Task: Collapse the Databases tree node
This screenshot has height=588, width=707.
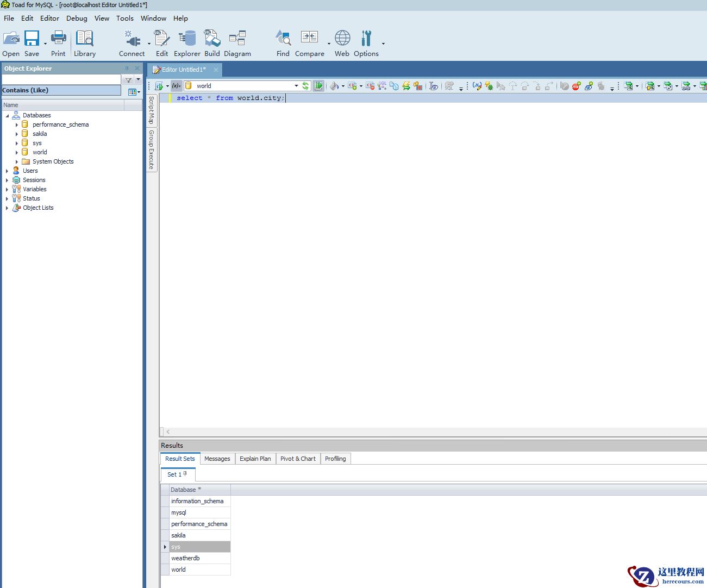Action: click(x=8, y=116)
